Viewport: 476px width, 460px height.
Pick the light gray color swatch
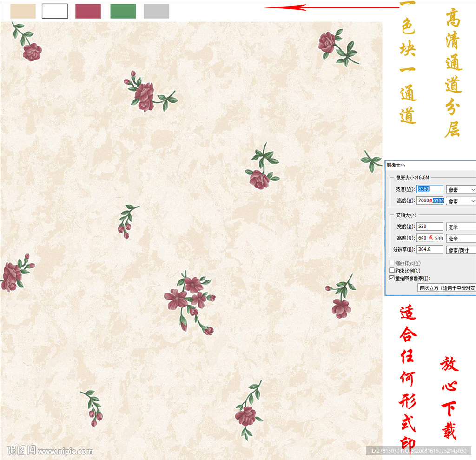[x=156, y=11]
